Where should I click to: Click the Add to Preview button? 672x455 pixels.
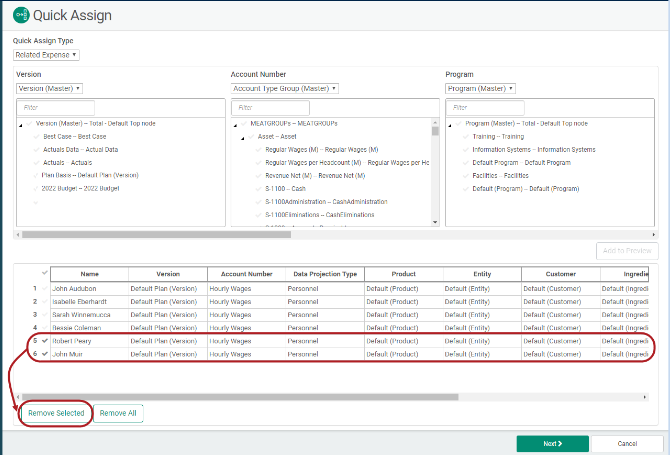pyautogui.click(x=627, y=251)
